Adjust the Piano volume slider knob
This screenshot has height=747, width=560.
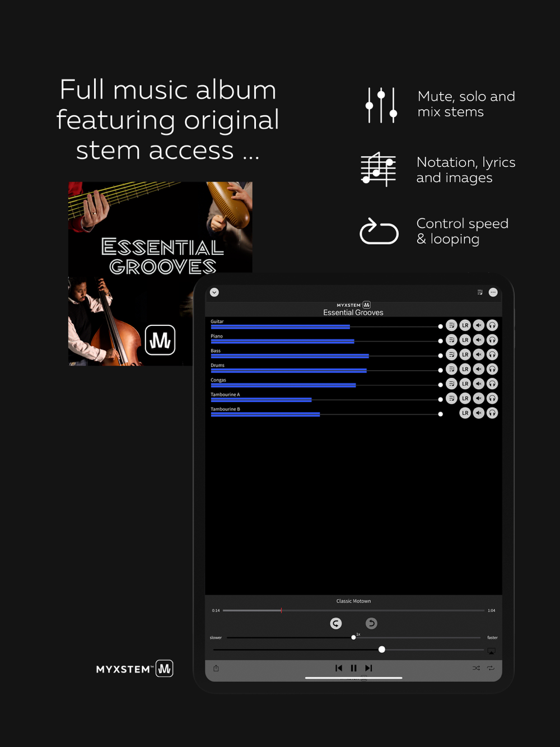(x=441, y=341)
